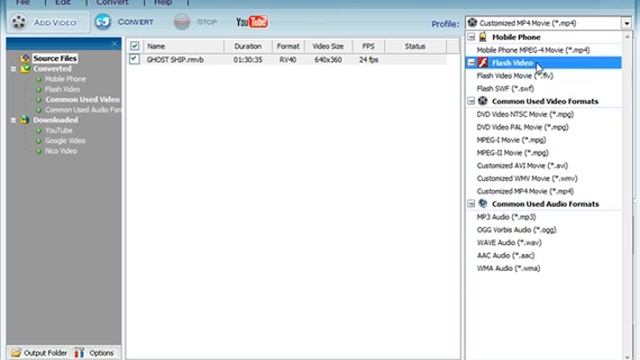
Task: Open the Profile dropdown arrow
Action: pos(627,23)
